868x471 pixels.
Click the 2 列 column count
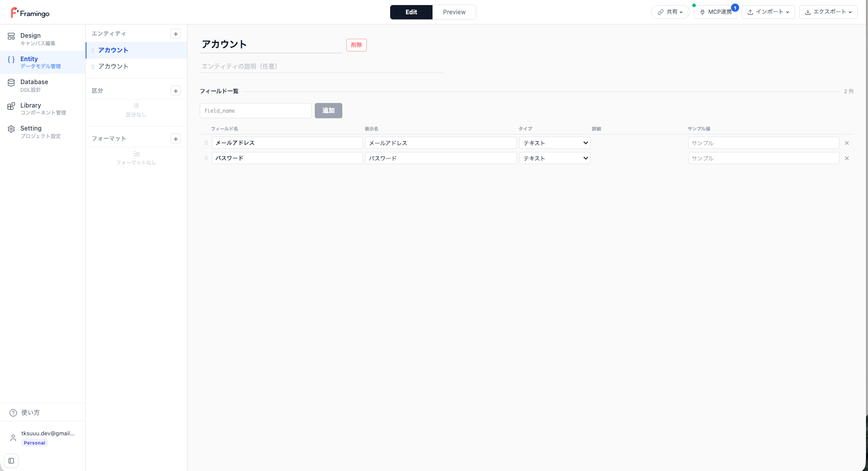pyautogui.click(x=849, y=92)
